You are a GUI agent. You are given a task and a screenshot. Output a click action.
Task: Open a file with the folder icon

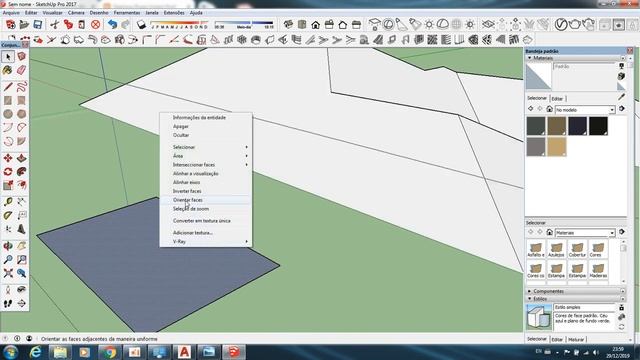point(24,24)
